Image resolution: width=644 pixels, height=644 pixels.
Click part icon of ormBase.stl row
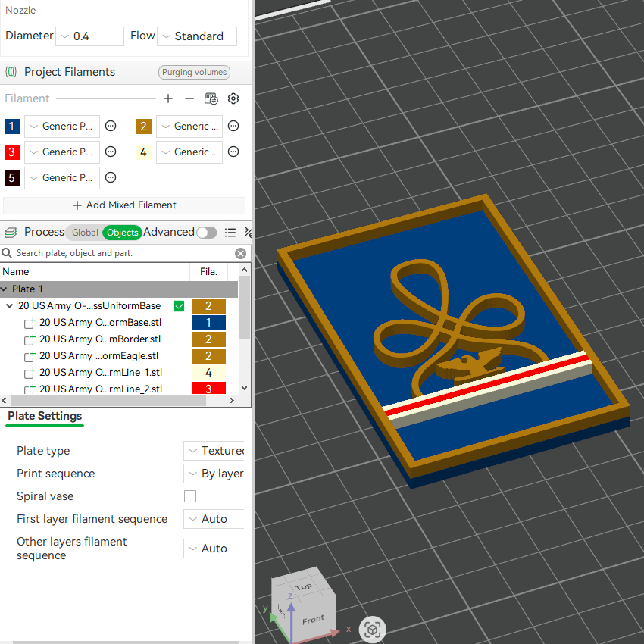(30, 323)
